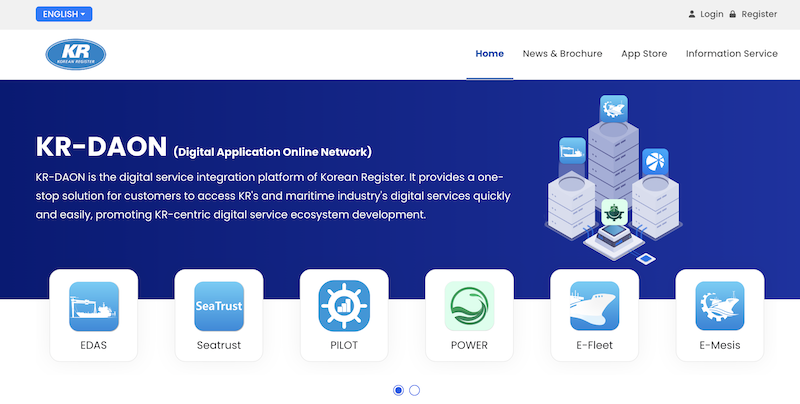Click the pie chart icon above right server

pos(655,162)
